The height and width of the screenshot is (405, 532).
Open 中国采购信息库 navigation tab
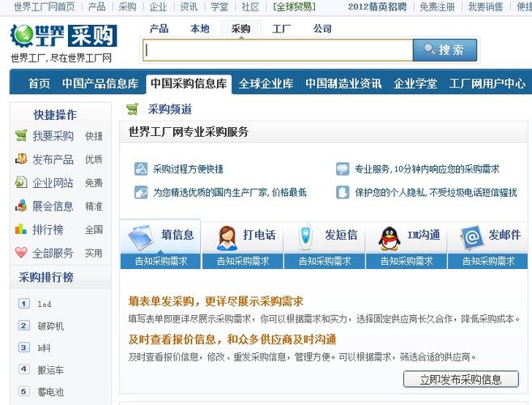(189, 83)
